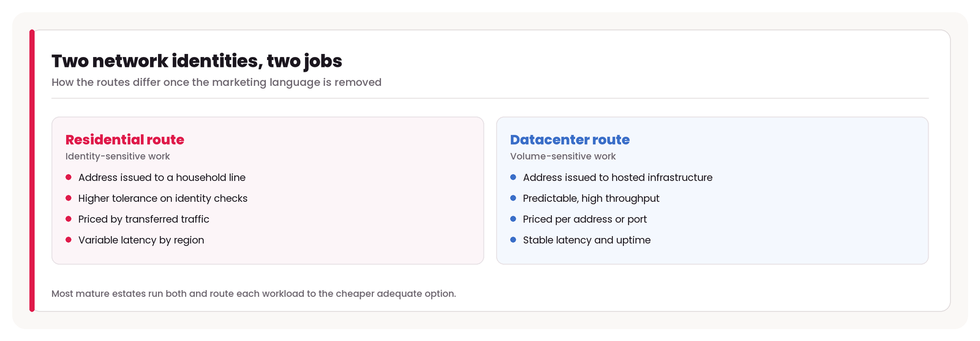Click the red bullet beside household line

(x=69, y=177)
